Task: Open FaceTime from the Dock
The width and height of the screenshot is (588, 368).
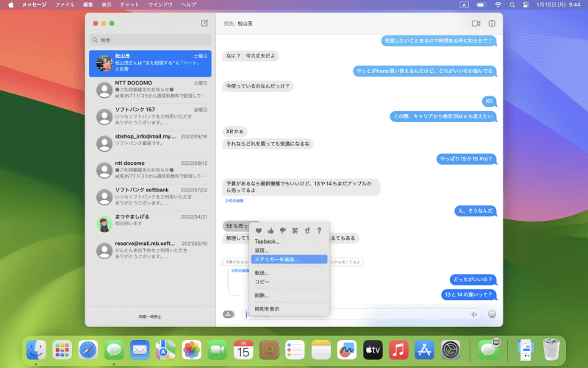Action: point(218,350)
